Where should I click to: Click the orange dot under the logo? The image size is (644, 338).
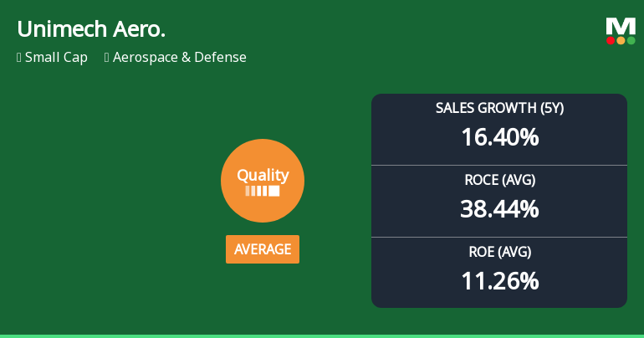[x=621, y=40]
